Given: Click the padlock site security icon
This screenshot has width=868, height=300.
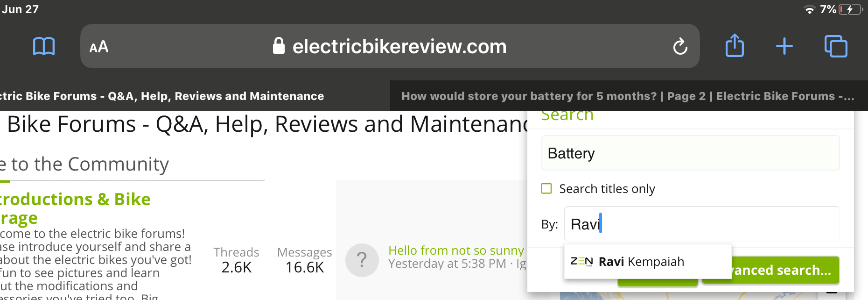Looking at the screenshot, I should [x=279, y=46].
